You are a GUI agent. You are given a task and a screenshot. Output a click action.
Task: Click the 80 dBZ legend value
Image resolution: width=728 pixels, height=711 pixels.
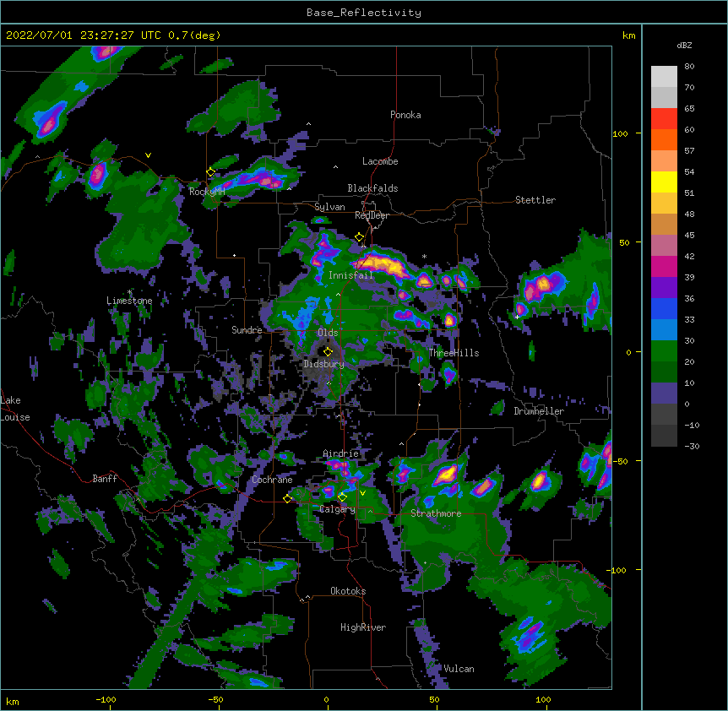click(x=689, y=67)
